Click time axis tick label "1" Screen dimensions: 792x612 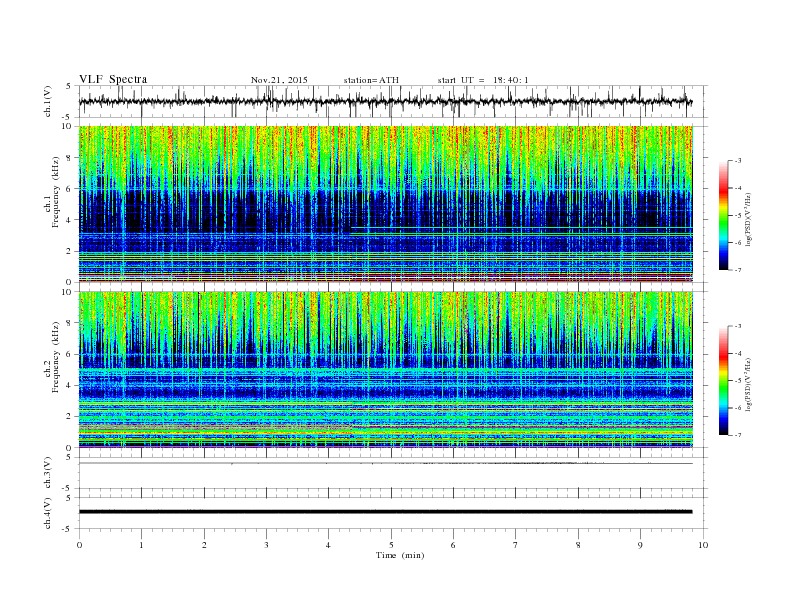[142, 545]
